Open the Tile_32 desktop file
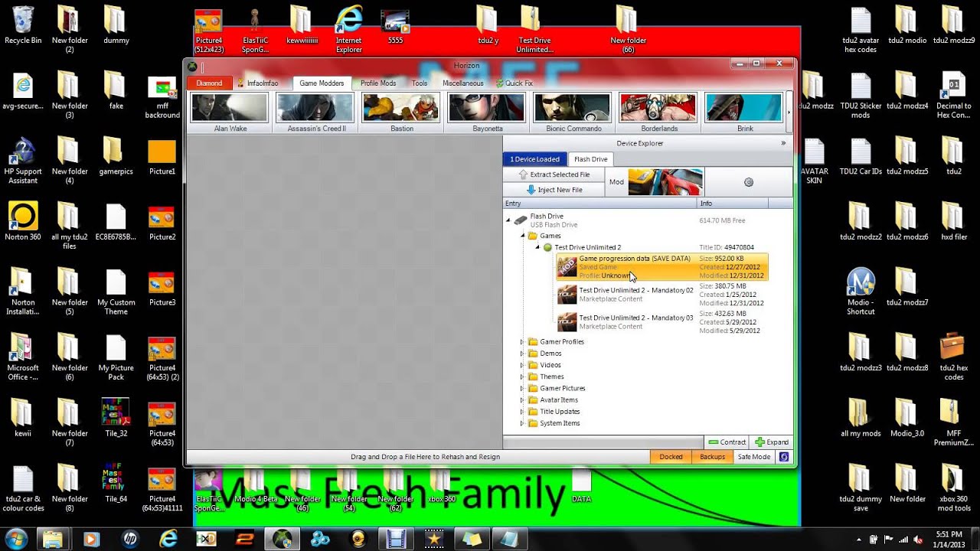 (116, 417)
